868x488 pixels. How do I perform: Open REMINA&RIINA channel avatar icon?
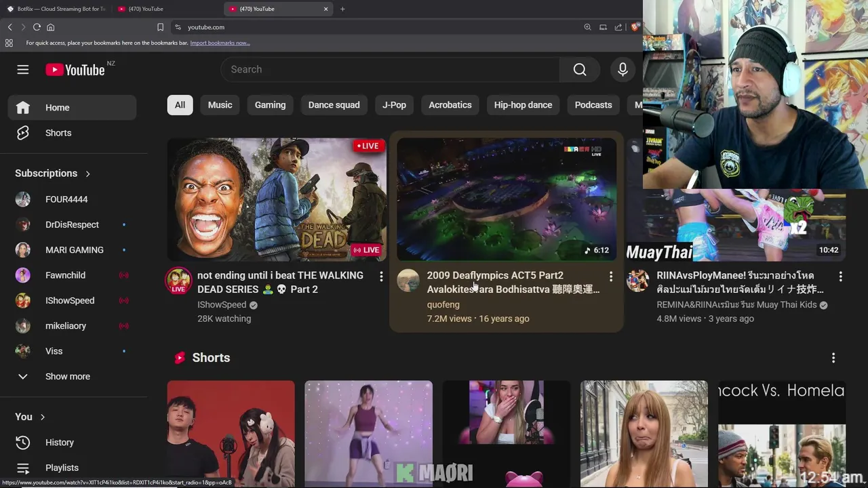[x=637, y=281]
